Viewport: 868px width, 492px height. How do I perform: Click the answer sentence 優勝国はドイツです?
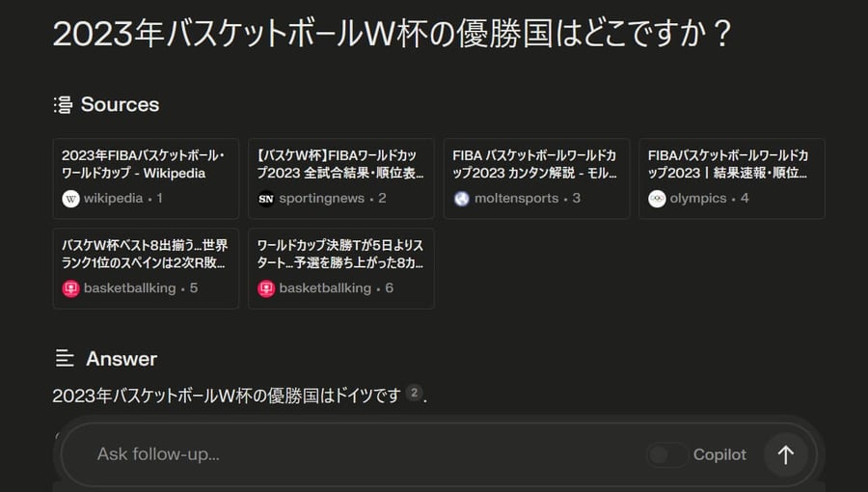click(x=227, y=396)
